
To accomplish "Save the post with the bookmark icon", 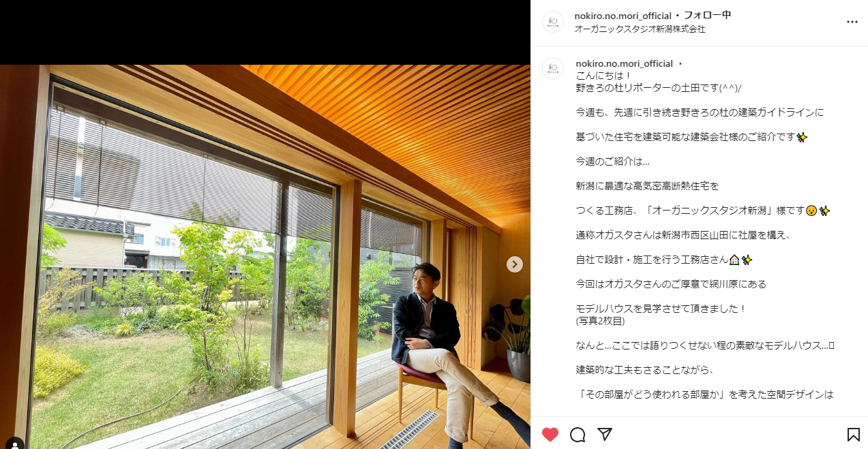I will (853, 434).
